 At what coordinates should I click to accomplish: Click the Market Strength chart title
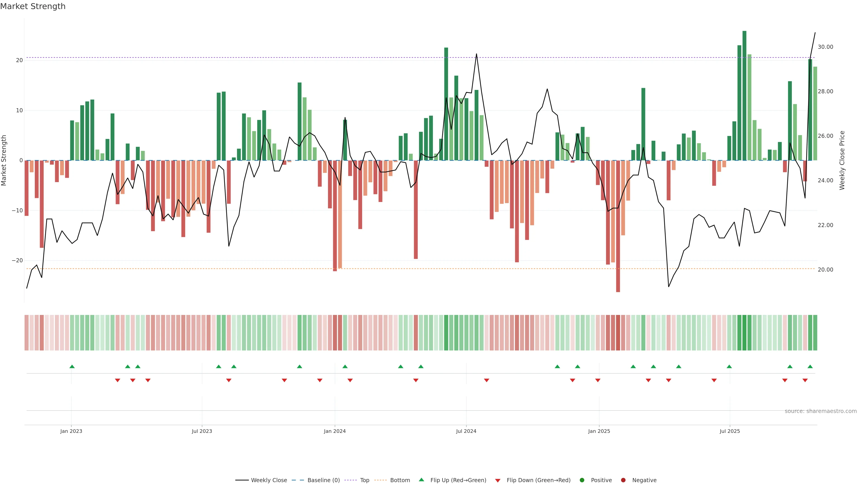tap(33, 6)
